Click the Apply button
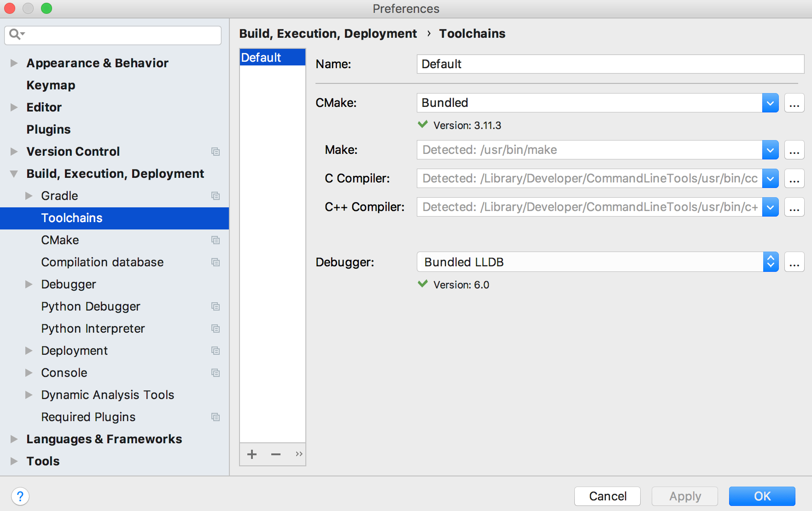 tap(684, 496)
